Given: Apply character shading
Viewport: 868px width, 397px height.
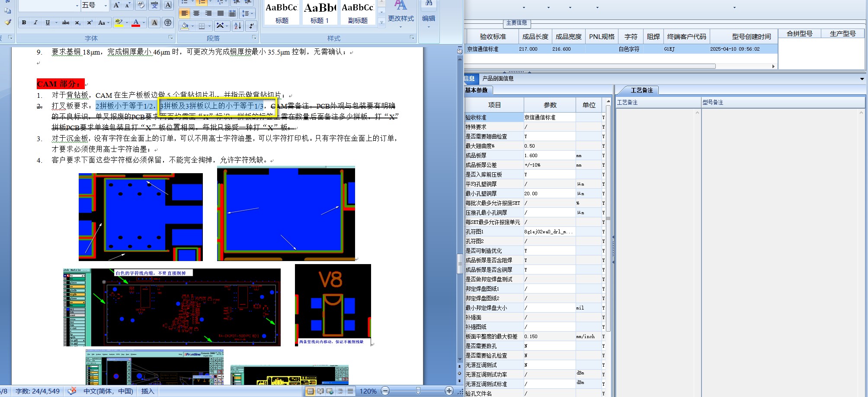Looking at the screenshot, I should point(154,23).
